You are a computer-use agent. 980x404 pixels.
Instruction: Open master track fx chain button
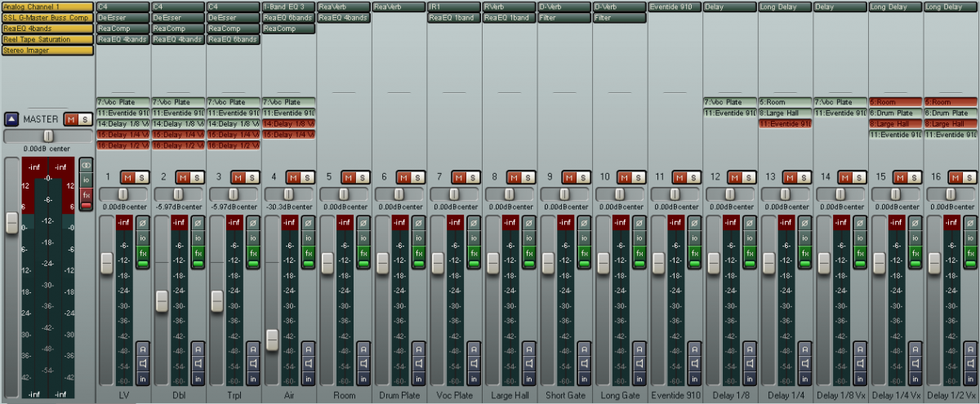tap(86, 194)
